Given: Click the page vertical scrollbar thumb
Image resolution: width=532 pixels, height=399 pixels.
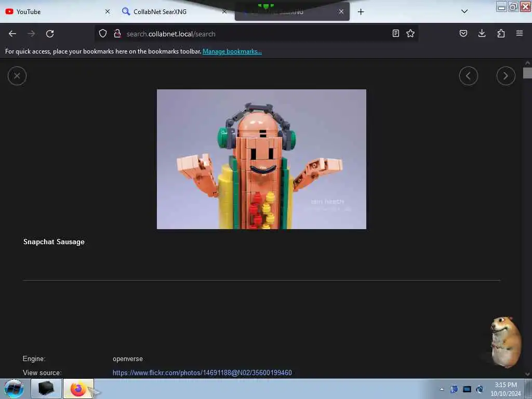Looking at the screenshot, I should pos(527,73).
